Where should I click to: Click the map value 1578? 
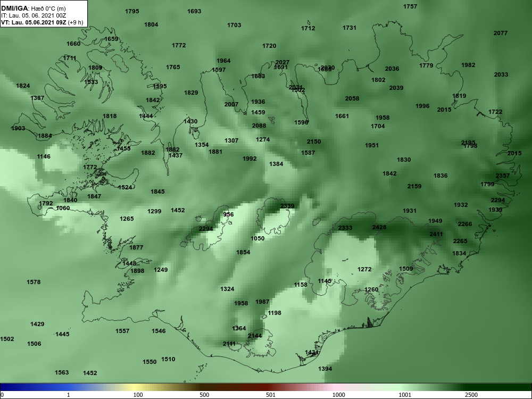click(33, 282)
